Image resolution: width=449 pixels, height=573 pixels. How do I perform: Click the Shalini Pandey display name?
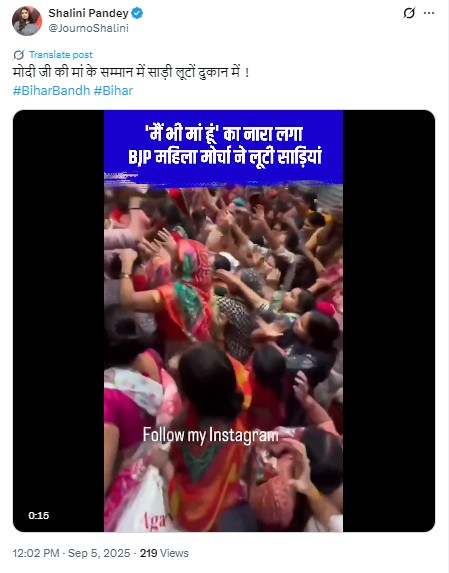click(x=88, y=14)
